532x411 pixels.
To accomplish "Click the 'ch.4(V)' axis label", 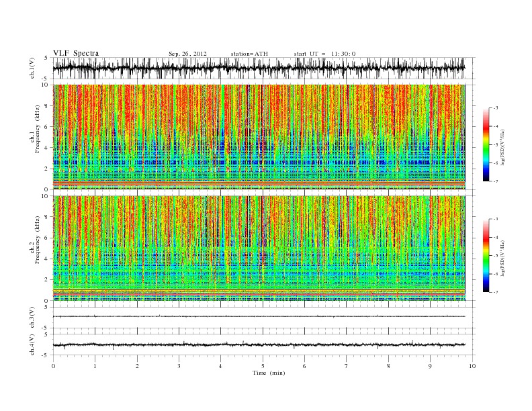I will [x=33, y=345].
